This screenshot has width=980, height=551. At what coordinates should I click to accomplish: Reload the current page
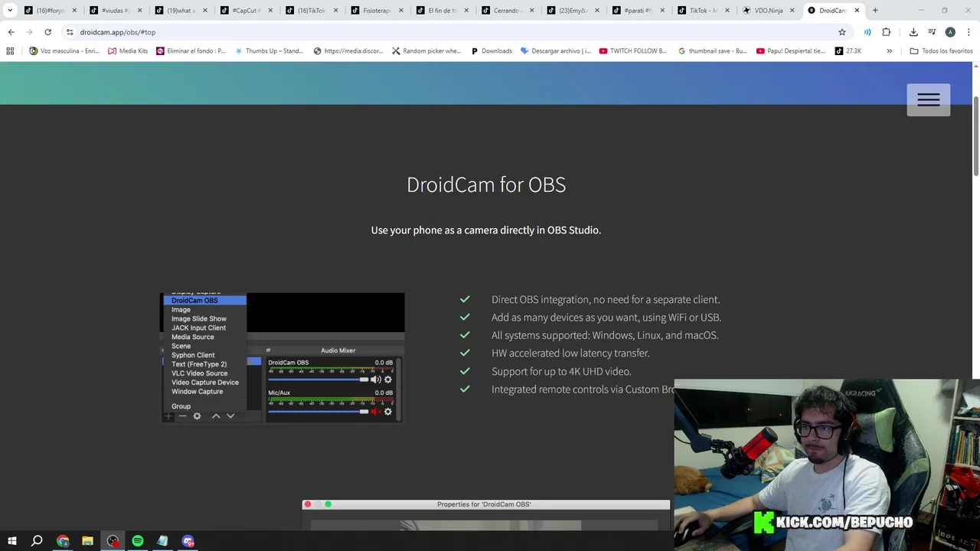[47, 32]
